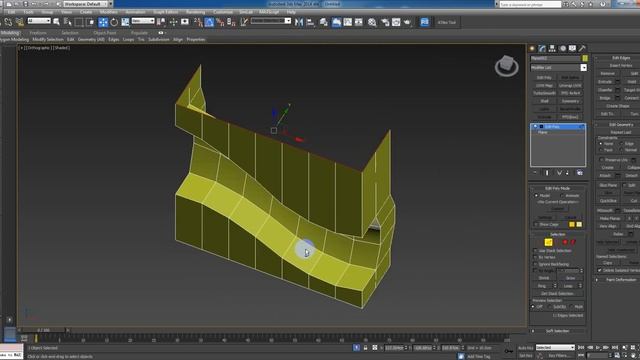This screenshot has height=360, width=640.
Task: Switch to the Freeform ribbon tab
Action: [38, 33]
